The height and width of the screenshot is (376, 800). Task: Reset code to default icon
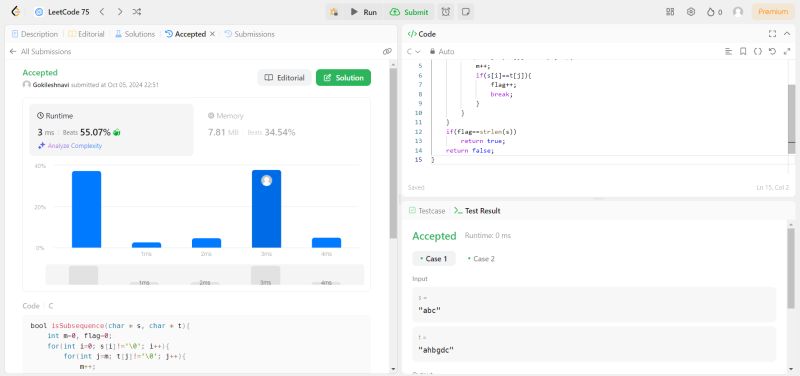[772, 52]
